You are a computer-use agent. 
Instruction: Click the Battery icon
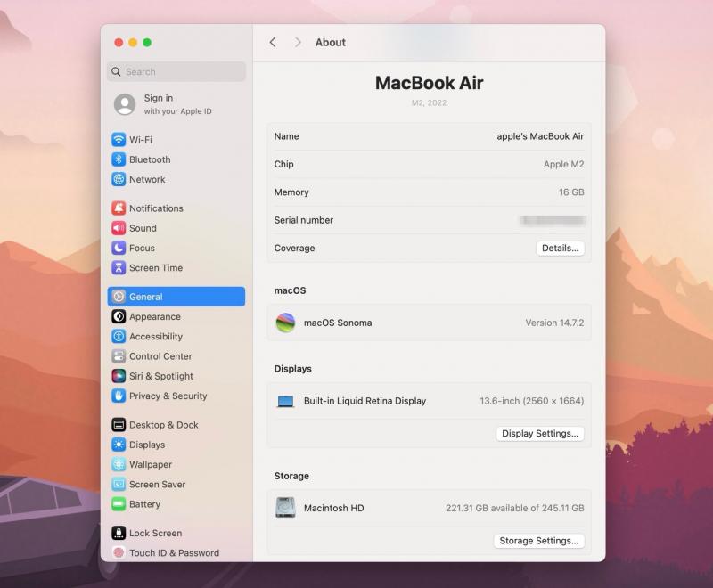(x=119, y=504)
